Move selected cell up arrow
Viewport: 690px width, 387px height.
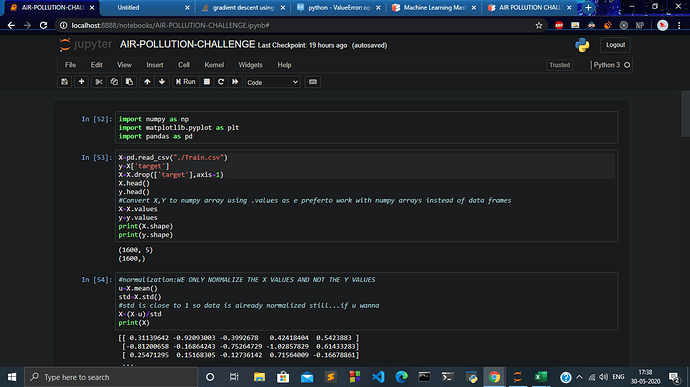[x=147, y=82]
